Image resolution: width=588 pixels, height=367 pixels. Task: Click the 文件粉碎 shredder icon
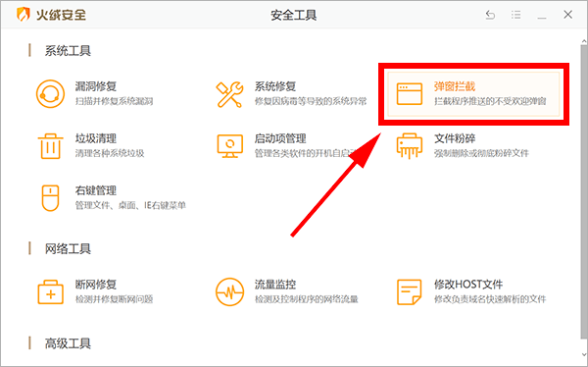click(x=409, y=146)
